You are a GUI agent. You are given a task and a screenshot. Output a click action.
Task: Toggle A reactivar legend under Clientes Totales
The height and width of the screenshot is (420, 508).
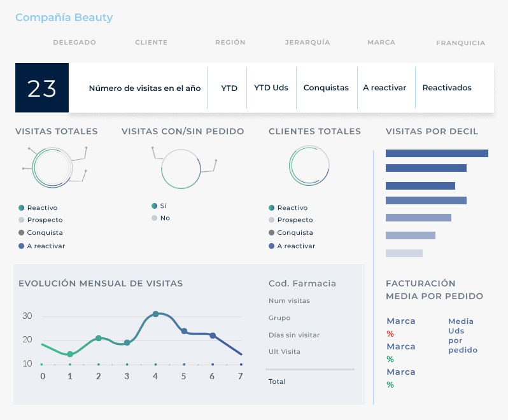pos(292,246)
